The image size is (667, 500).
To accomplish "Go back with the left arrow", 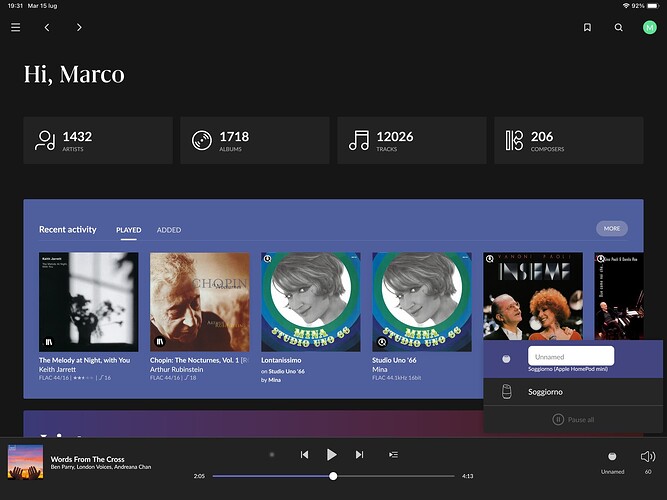I will click(47, 27).
